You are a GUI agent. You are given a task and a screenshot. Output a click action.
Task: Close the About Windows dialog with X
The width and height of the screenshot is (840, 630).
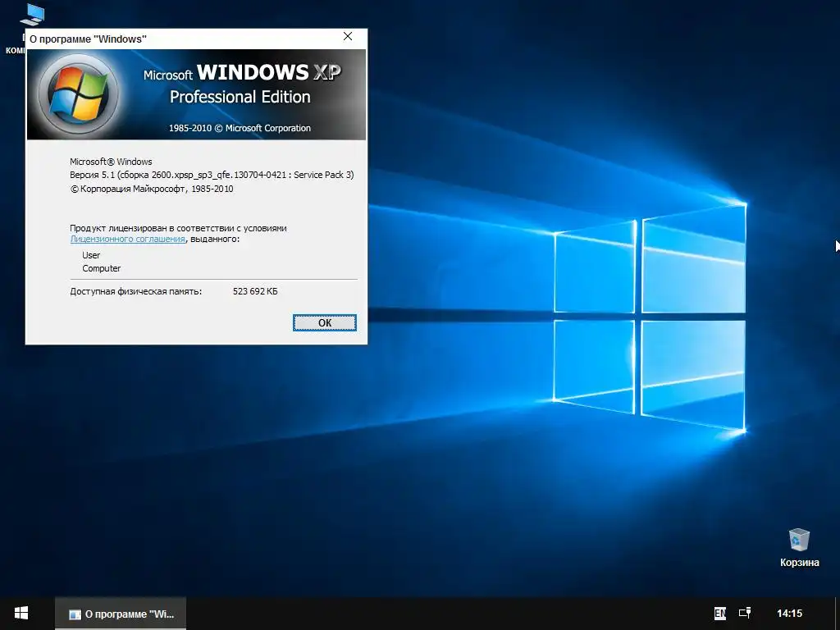click(348, 36)
